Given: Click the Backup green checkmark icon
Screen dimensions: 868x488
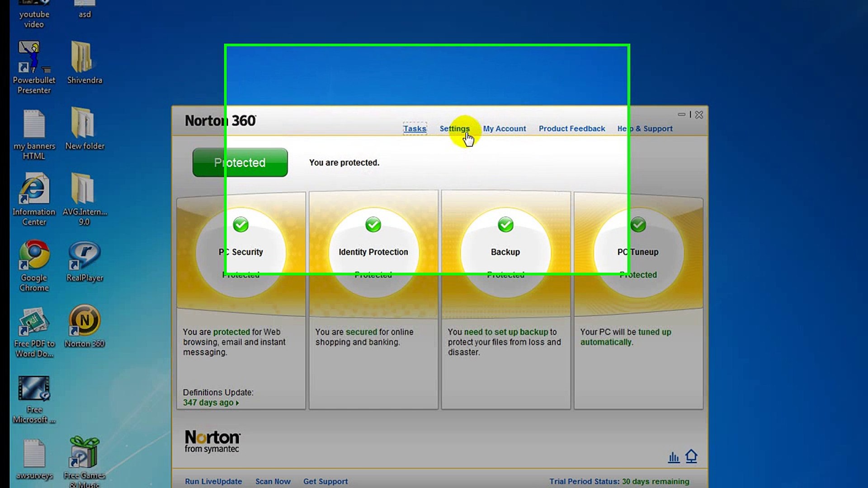Looking at the screenshot, I should [505, 225].
